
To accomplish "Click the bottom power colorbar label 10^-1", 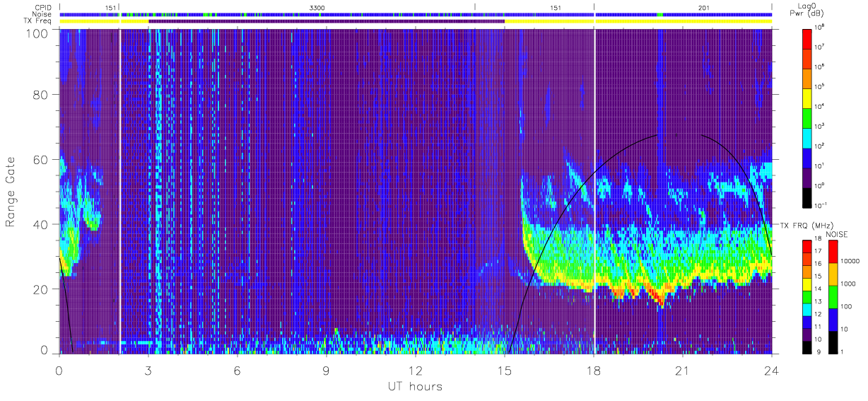I will (x=821, y=206).
